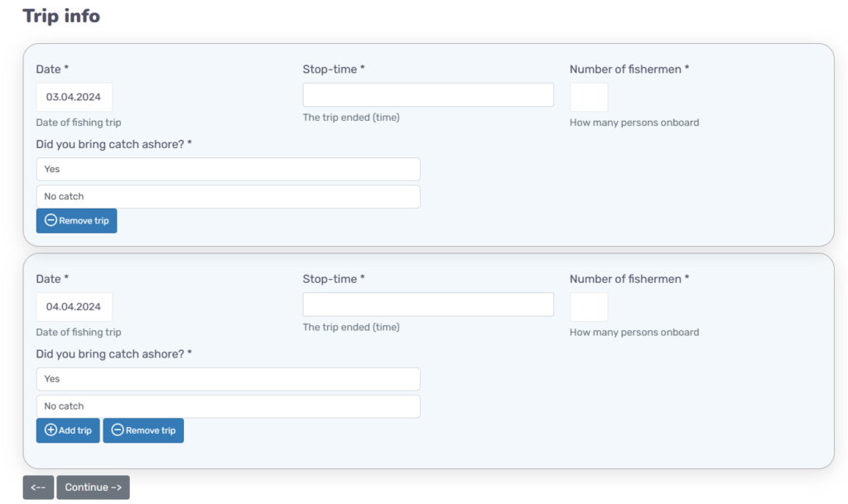Click the minus icon on the second trip's Remove trip button
The height and width of the screenshot is (504, 848).
(118, 430)
